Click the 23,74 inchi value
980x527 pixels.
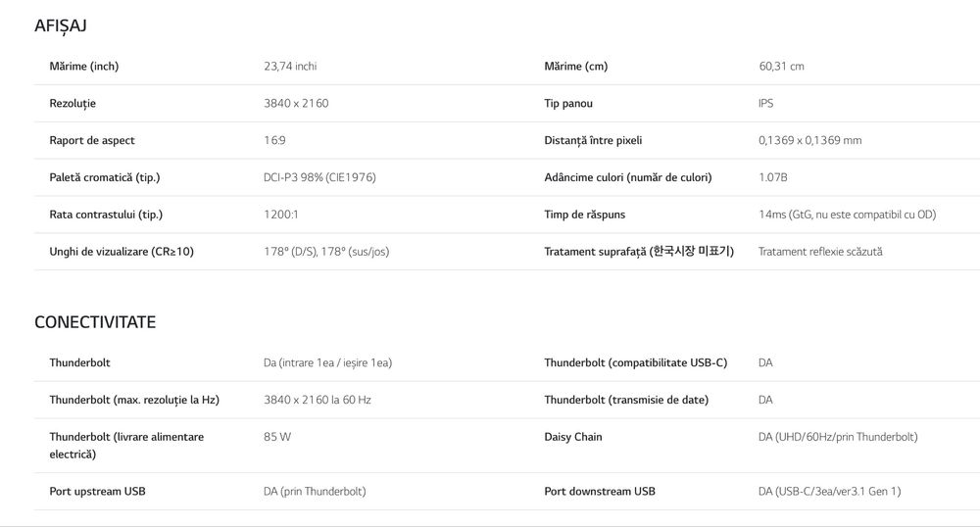pyautogui.click(x=290, y=67)
